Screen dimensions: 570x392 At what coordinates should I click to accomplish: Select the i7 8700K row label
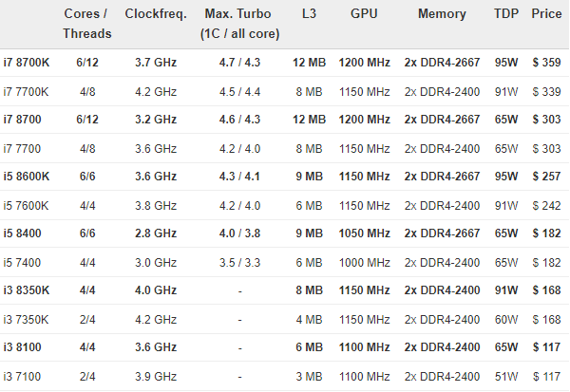point(27,63)
